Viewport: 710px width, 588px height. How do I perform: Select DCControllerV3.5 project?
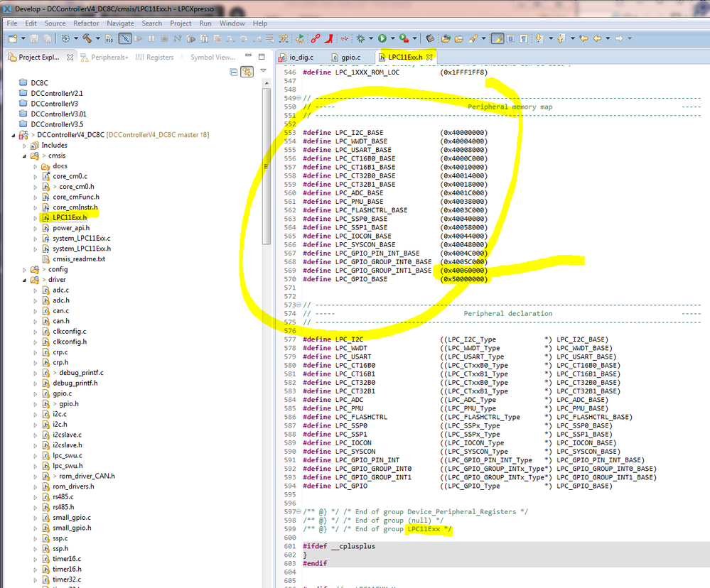click(x=57, y=124)
